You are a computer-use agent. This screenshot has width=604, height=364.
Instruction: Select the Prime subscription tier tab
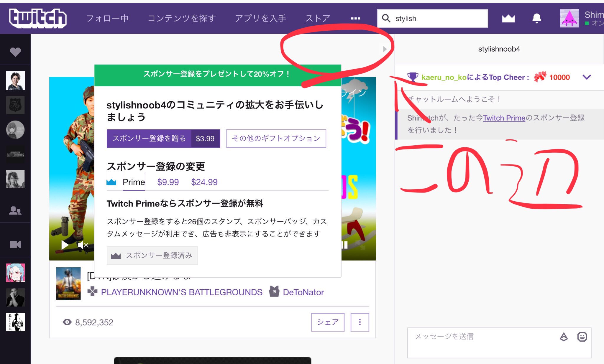coord(134,182)
